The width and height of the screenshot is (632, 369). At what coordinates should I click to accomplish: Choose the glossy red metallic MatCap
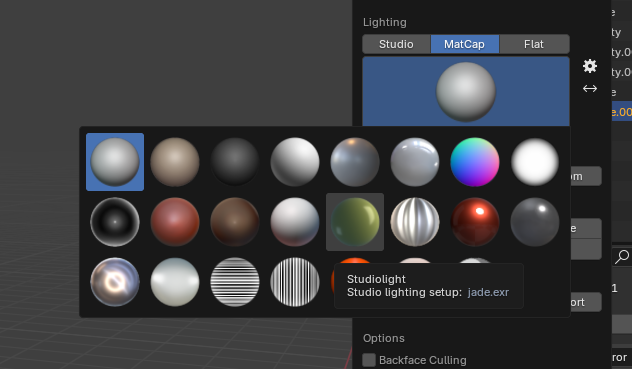475,222
